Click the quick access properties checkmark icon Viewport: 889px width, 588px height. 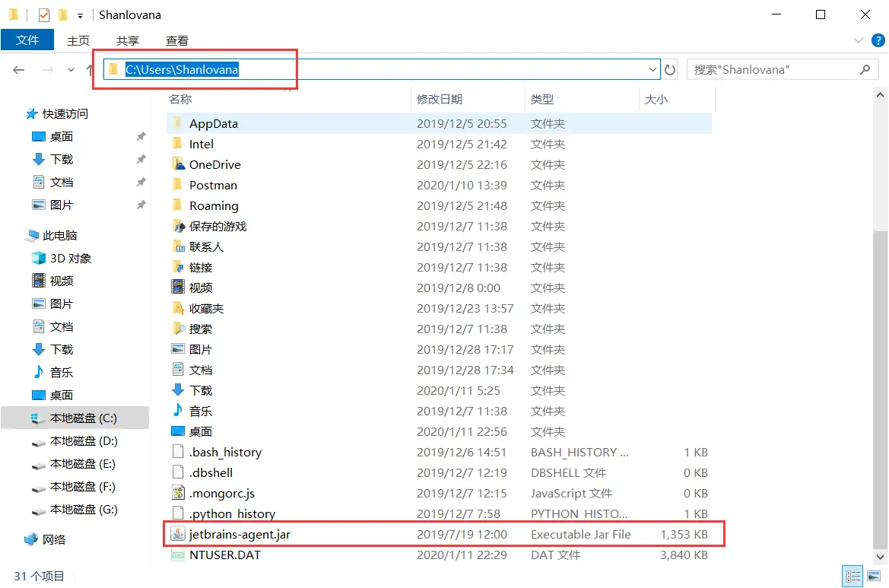tap(43, 14)
